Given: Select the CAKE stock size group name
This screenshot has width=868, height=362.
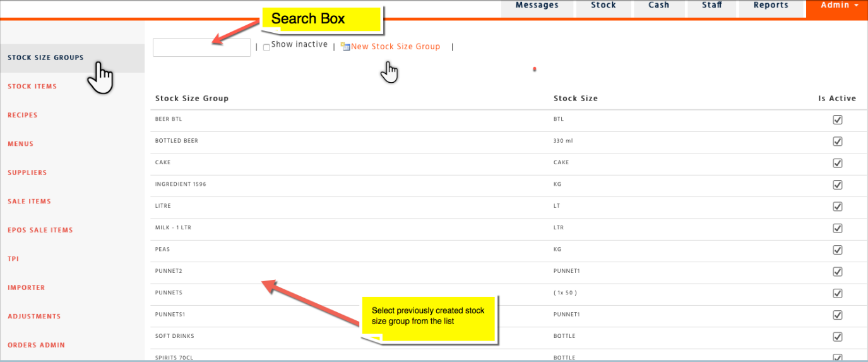Looking at the screenshot, I should coord(163,162).
